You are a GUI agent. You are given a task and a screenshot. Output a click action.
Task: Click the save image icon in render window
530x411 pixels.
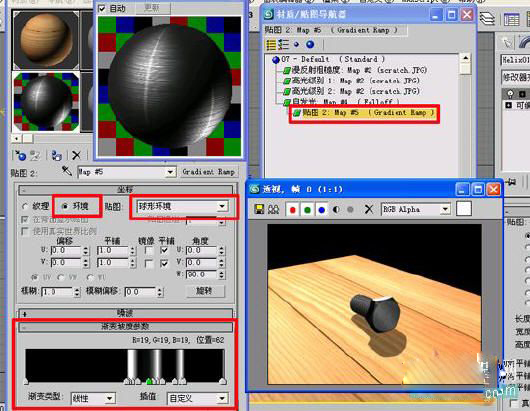259,209
